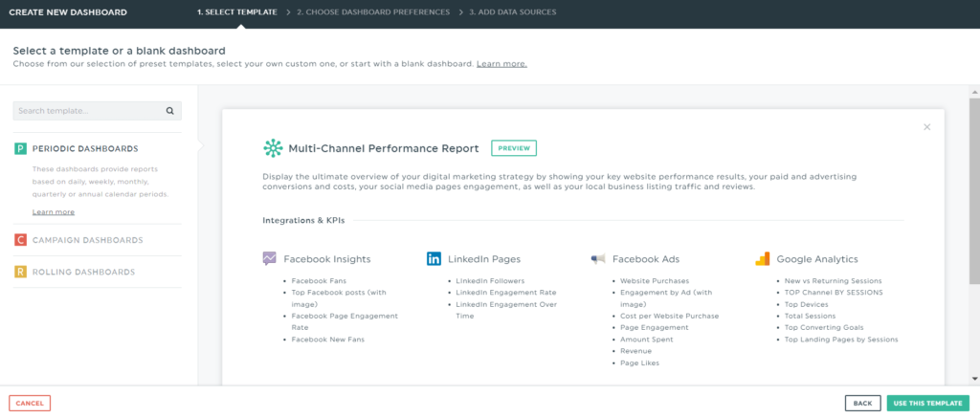Open Learn more link under Periodic Dashboards
The image size is (980, 417).
54,212
